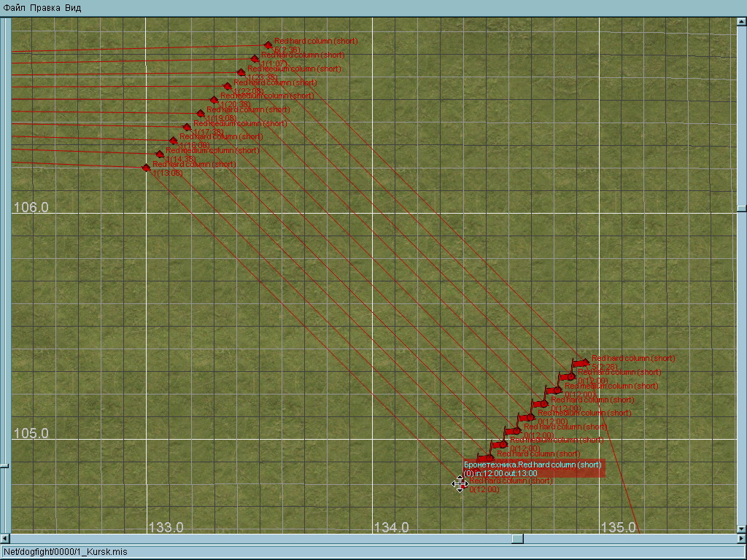Click the waypoint marker timed 1(19:08)
This screenshot has height=560, width=747.
click(201, 114)
